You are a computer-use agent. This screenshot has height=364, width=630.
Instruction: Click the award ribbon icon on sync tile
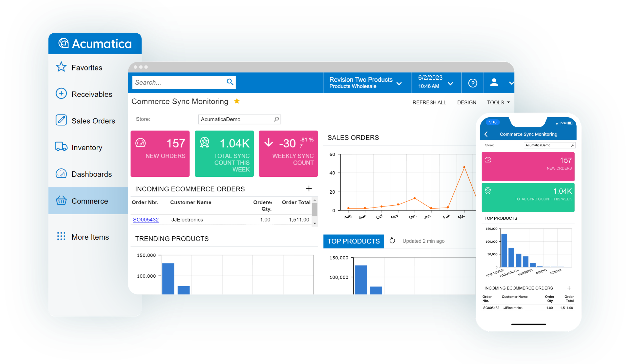click(205, 142)
